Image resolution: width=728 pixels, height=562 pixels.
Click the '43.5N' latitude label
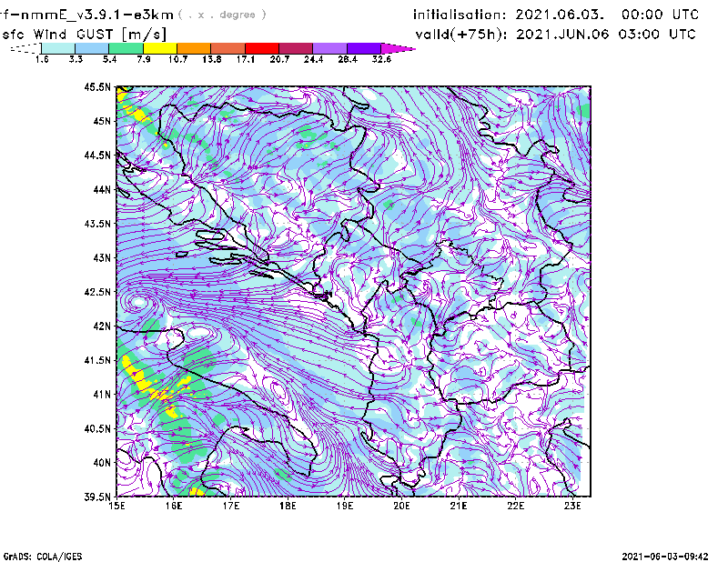[x=97, y=224]
